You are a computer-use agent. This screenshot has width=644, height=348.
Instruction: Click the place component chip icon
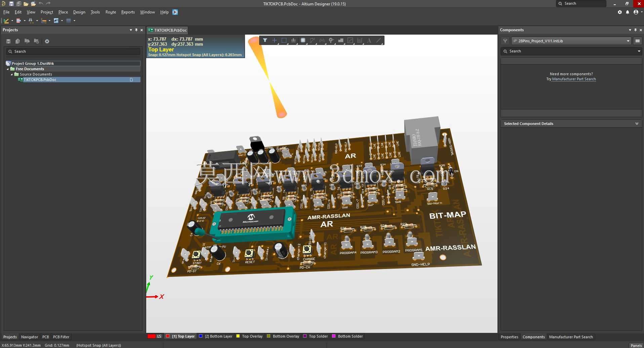click(x=303, y=40)
